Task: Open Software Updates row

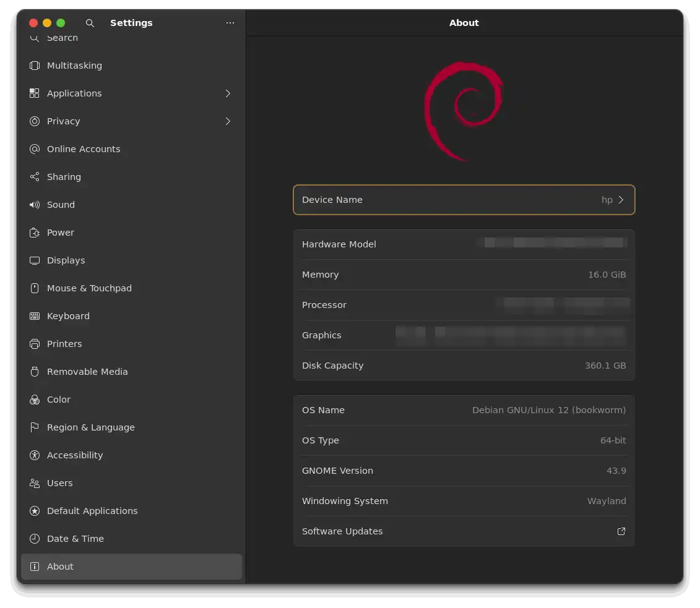Action: click(464, 531)
